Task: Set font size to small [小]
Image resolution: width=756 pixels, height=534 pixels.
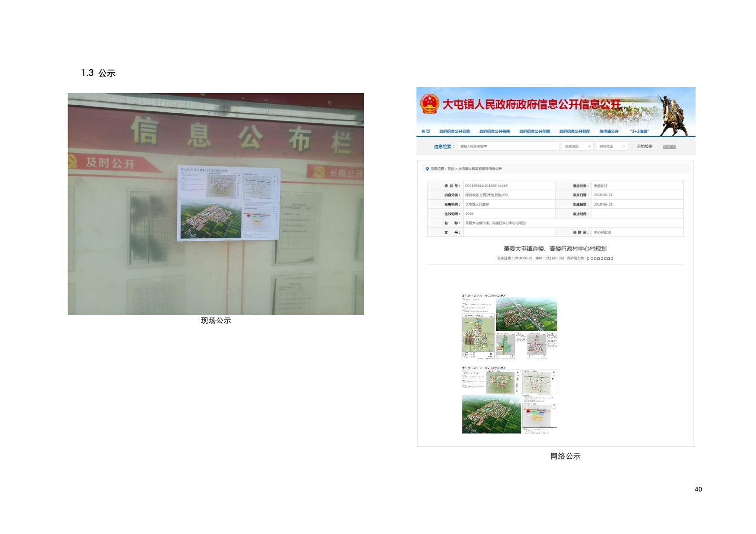Action: pos(561,258)
